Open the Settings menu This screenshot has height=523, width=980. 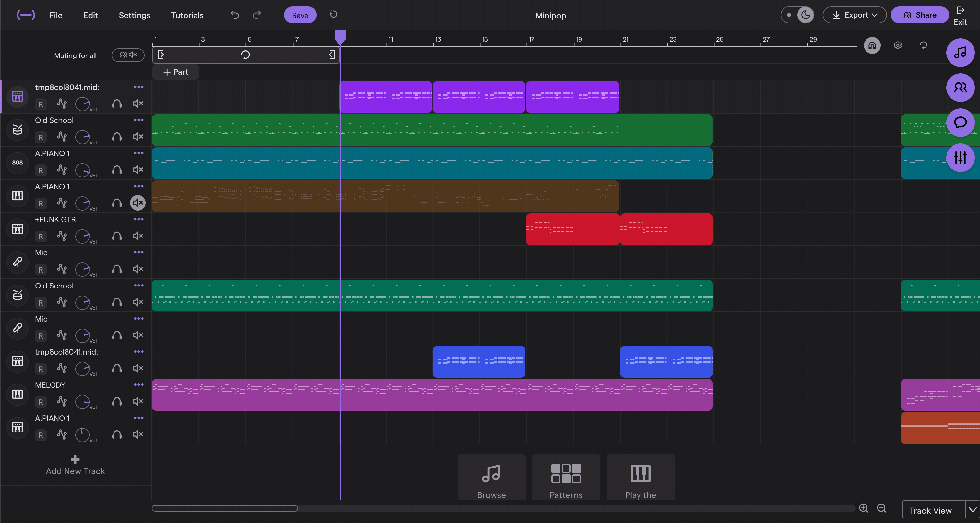pos(134,15)
